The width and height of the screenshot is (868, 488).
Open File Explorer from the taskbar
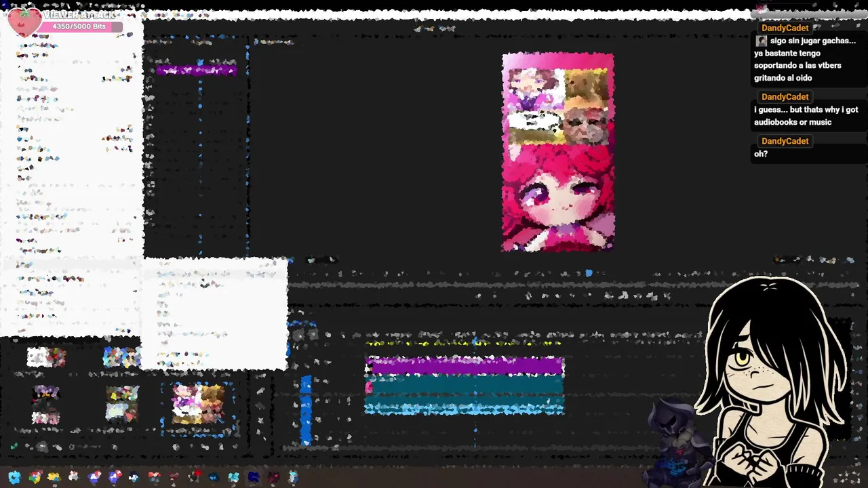(54, 477)
